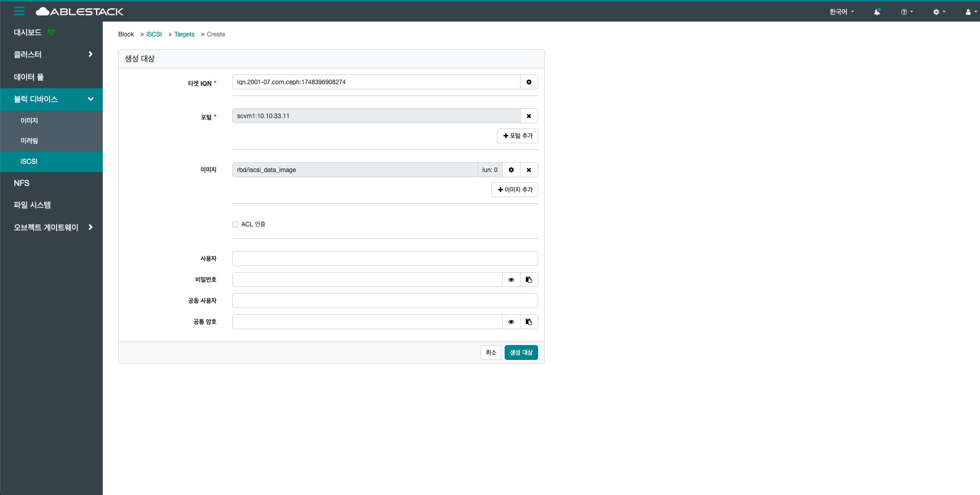Open settings gear for rbd/iscsi_data_image

[x=511, y=170]
